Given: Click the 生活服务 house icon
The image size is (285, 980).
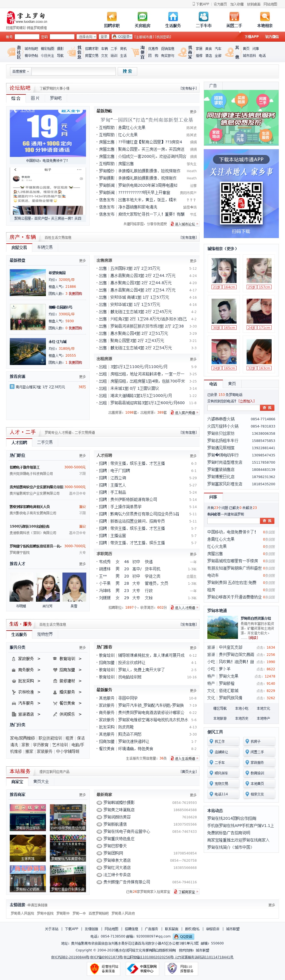Looking at the screenshot, I should 173,17.
